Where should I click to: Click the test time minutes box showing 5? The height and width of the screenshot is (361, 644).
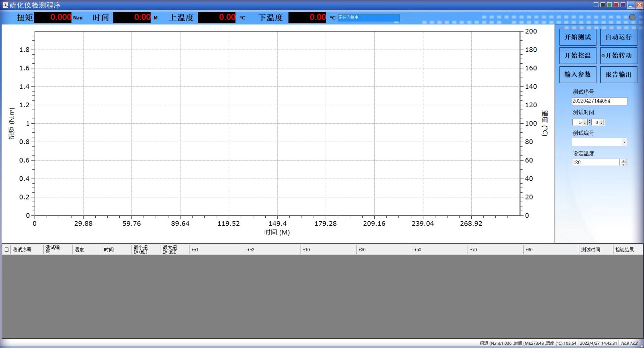point(578,122)
